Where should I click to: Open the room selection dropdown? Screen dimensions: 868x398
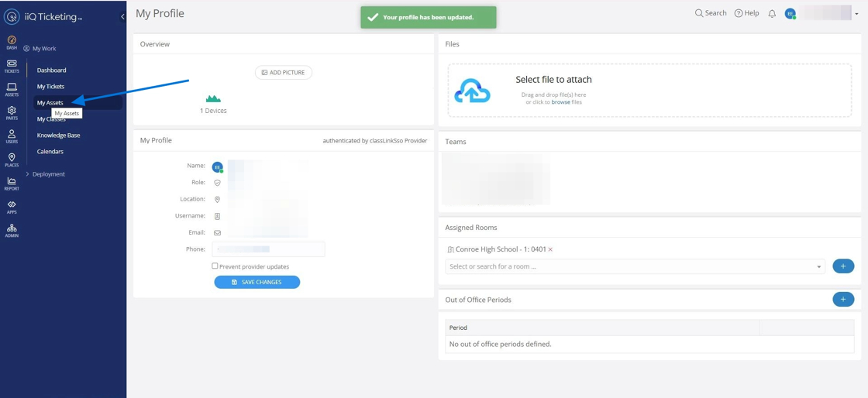point(635,266)
